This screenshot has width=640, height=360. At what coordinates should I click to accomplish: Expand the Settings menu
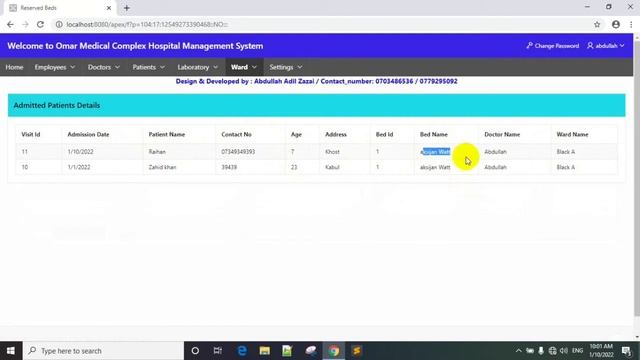tap(286, 67)
